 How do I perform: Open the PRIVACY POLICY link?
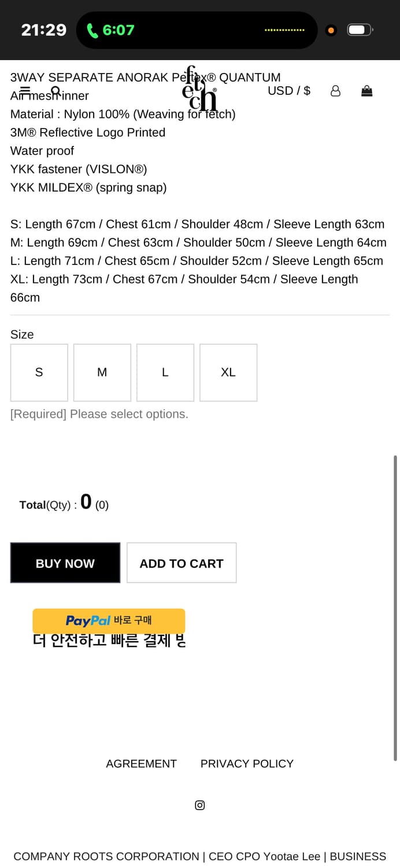click(247, 764)
